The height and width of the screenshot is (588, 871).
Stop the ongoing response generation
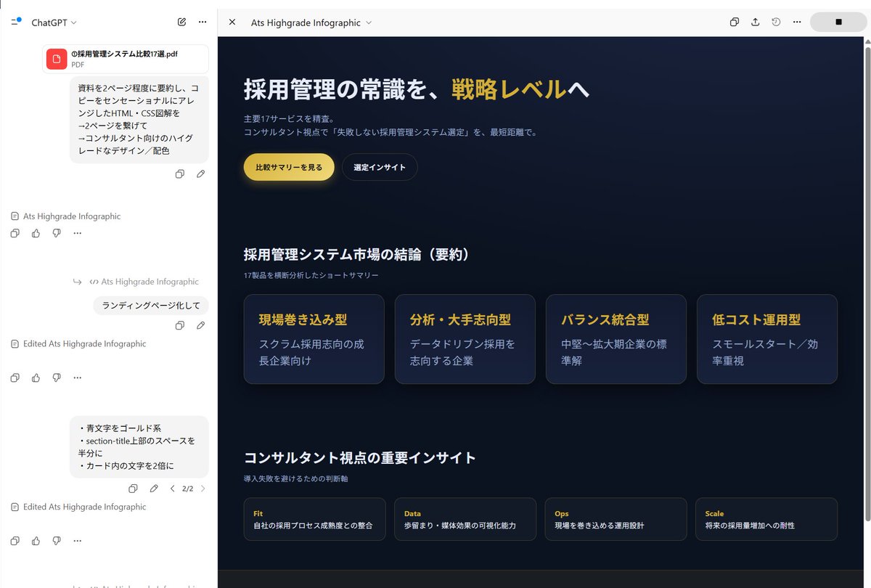(x=838, y=22)
